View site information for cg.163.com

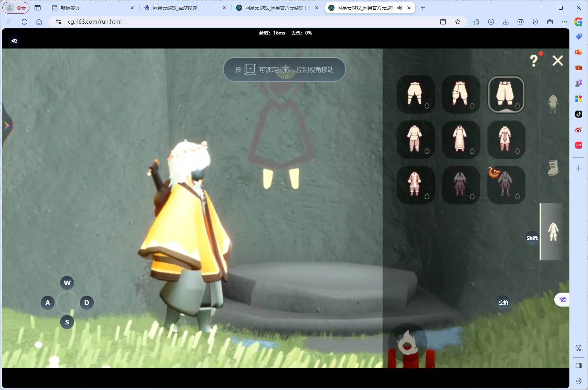coord(59,22)
